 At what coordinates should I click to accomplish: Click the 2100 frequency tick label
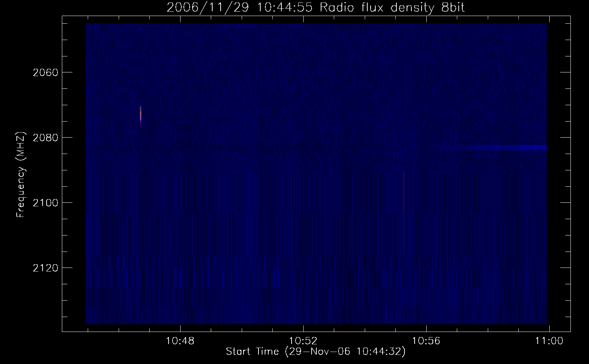point(45,203)
